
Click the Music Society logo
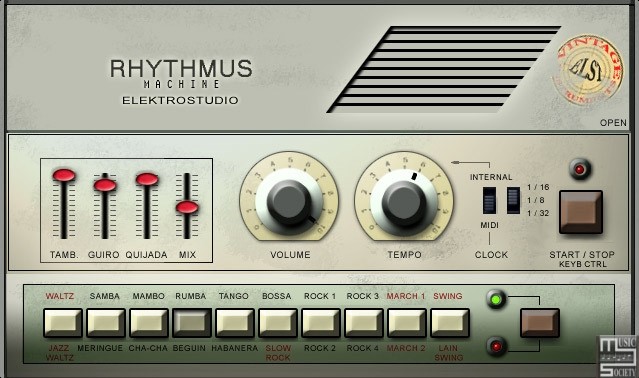tap(618, 356)
